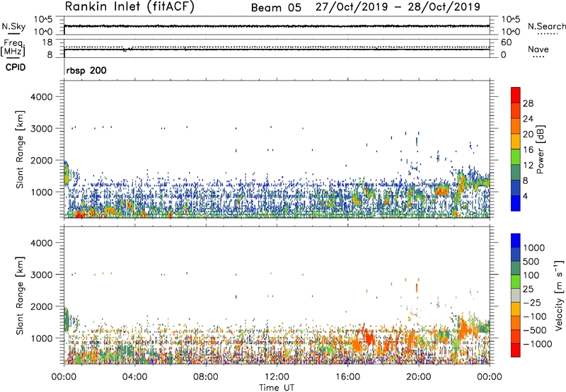Click the 12 dB label on power colorbar
This screenshot has height=392, width=566.
point(528,166)
